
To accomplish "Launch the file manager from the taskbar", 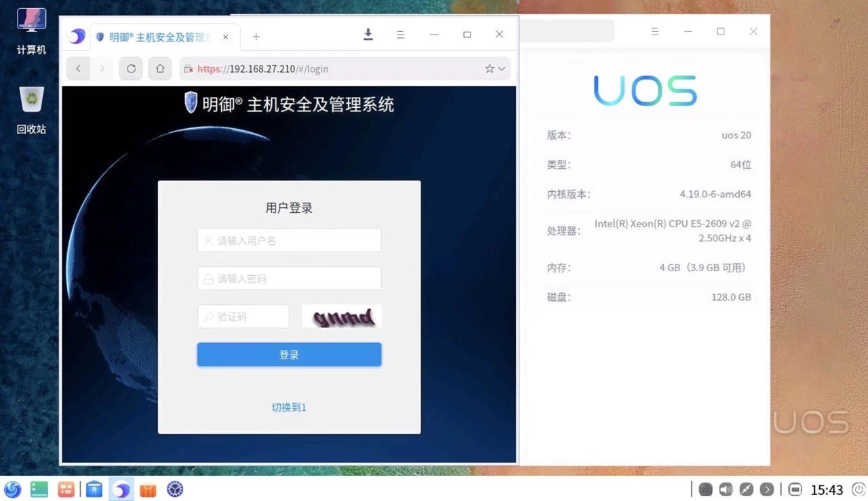I will (x=94, y=489).
